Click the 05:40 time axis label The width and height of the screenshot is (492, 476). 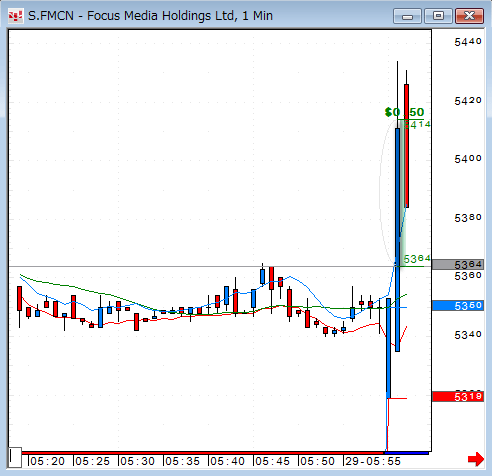(227, 461)
